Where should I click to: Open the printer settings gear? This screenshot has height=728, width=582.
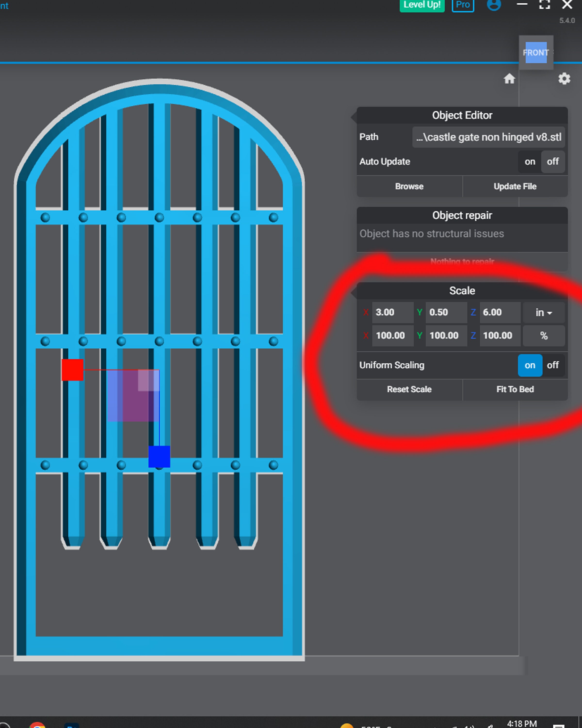[x=564, y=79]
